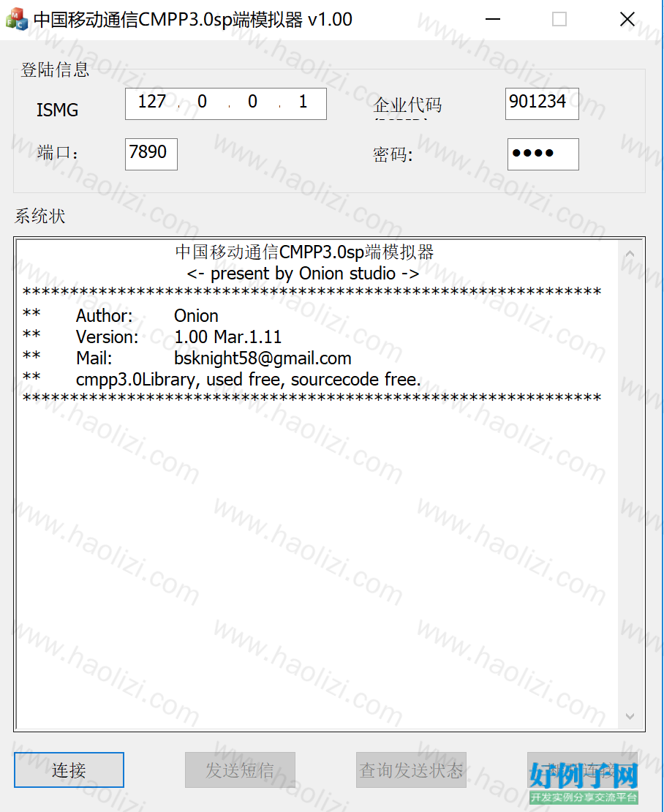Click the second IP octet field 0
This screenshot has width=664, height=812.
[203, 102]
